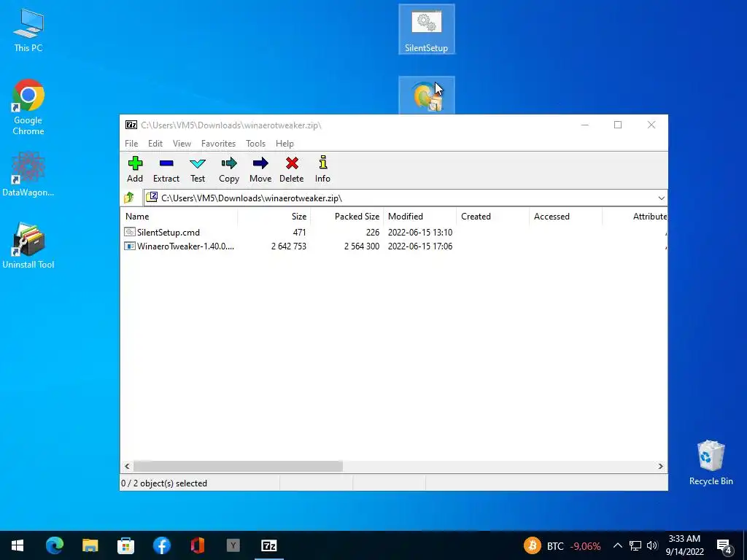Choose the Move toolbar icon

click(260, 169)
